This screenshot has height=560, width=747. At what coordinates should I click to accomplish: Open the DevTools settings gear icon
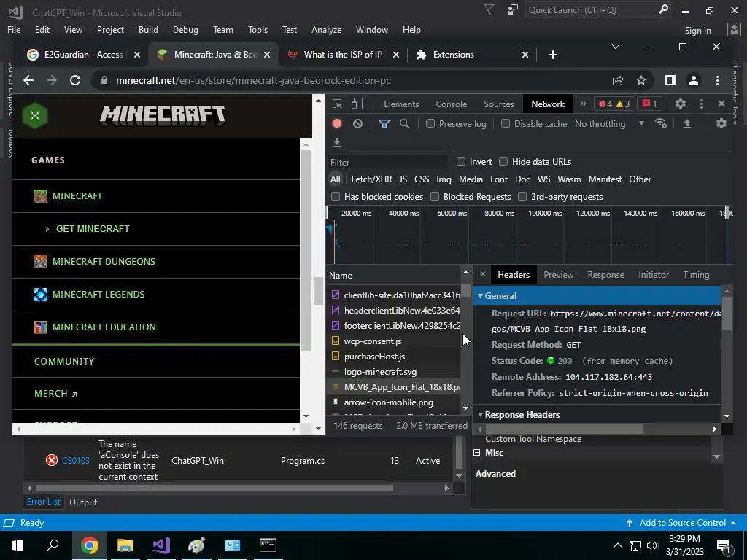tap(681, 104)
